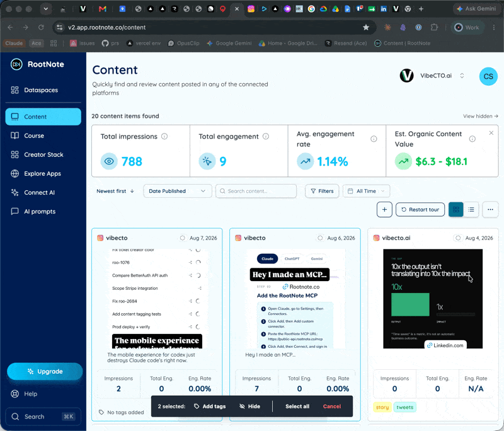Select the Content sidebar item
504x431 pixels.
point(43,117)
